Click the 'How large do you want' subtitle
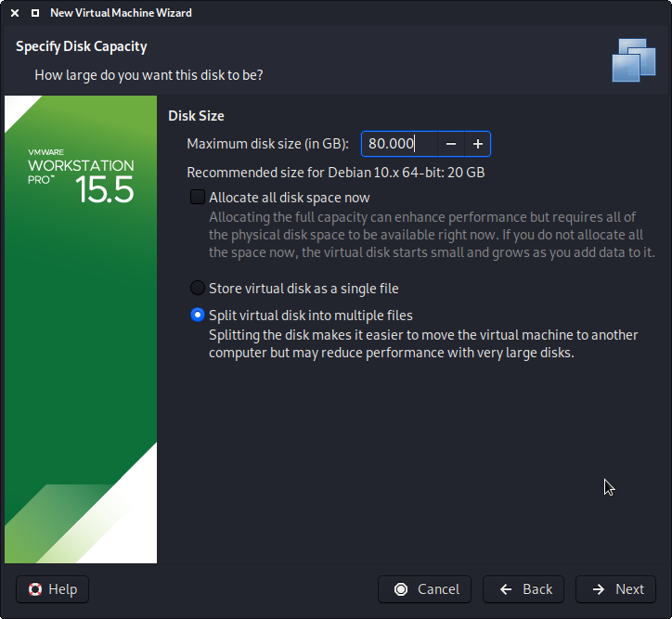 149,74
